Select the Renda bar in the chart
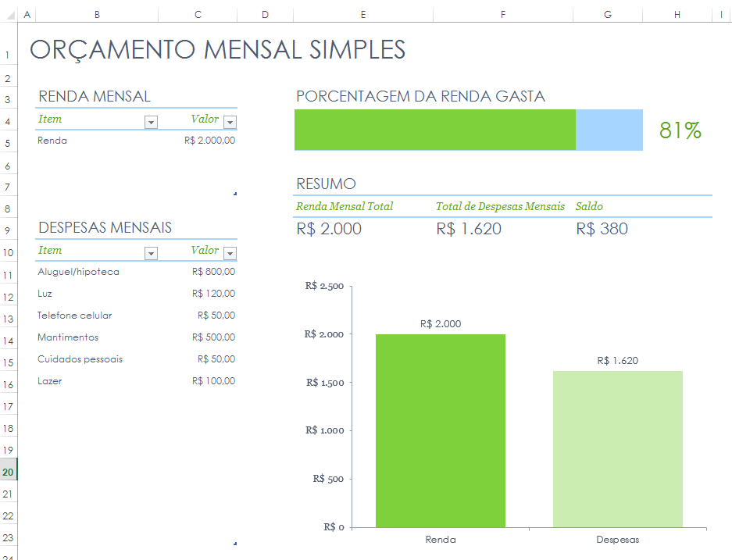Viewport: 732px width, 560px height. coord(441,430)
